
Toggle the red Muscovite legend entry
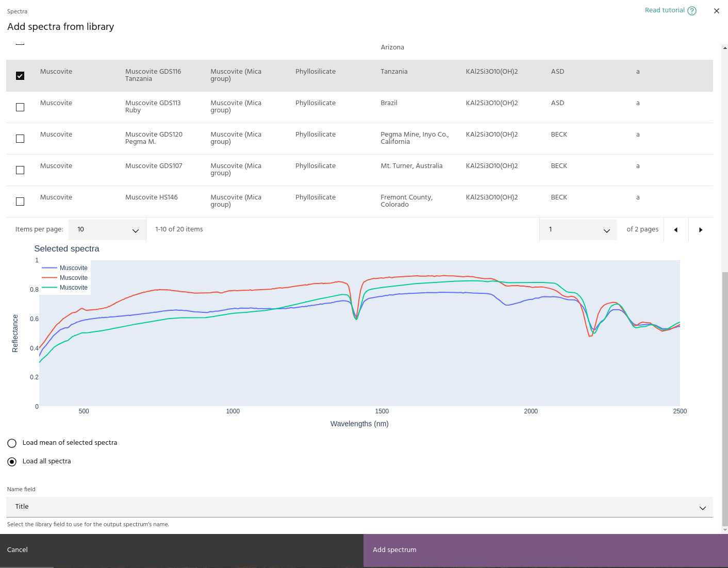point(65,278)
